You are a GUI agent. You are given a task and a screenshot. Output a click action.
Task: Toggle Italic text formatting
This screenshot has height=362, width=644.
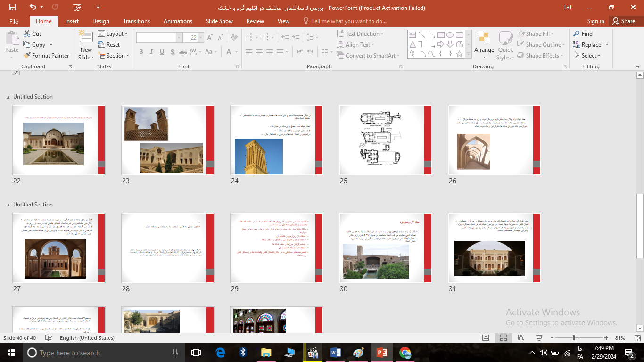[x=151, y=52]
